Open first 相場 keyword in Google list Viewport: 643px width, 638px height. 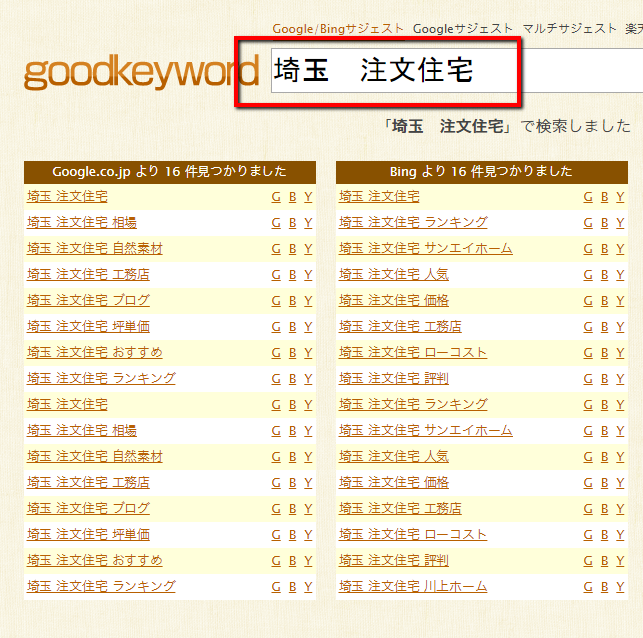pyautogui.click(x=82, y=222)
